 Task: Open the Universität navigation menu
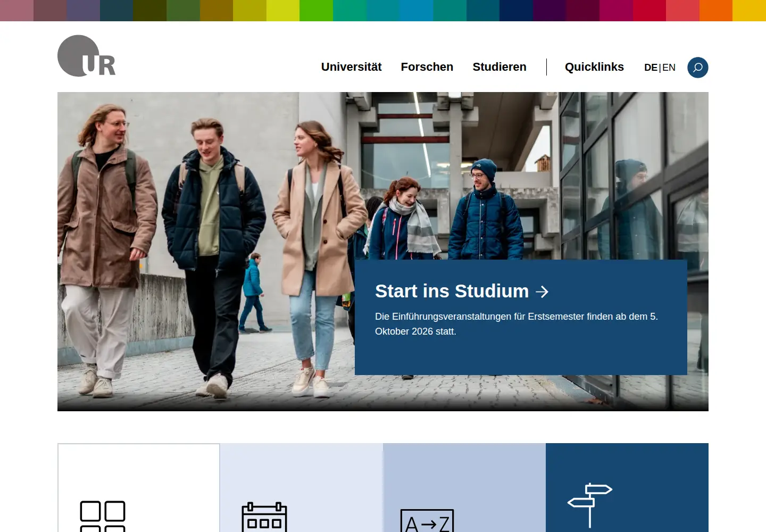coord(351,67)
